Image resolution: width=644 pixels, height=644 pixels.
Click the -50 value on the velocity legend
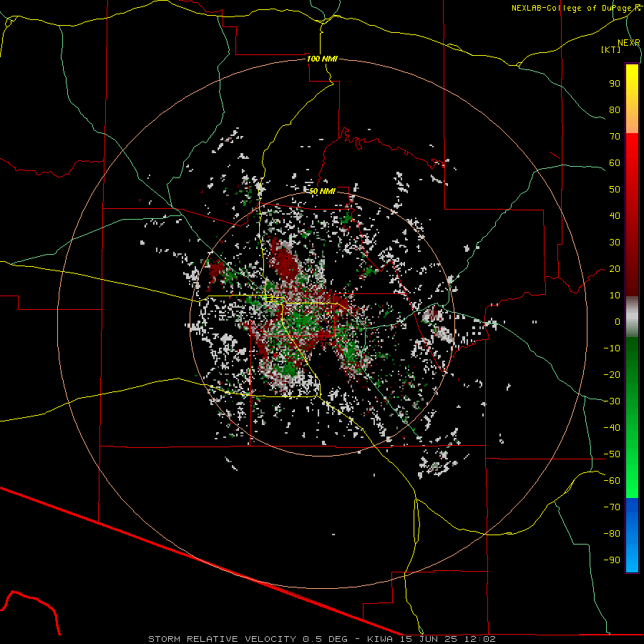[612, 454]
